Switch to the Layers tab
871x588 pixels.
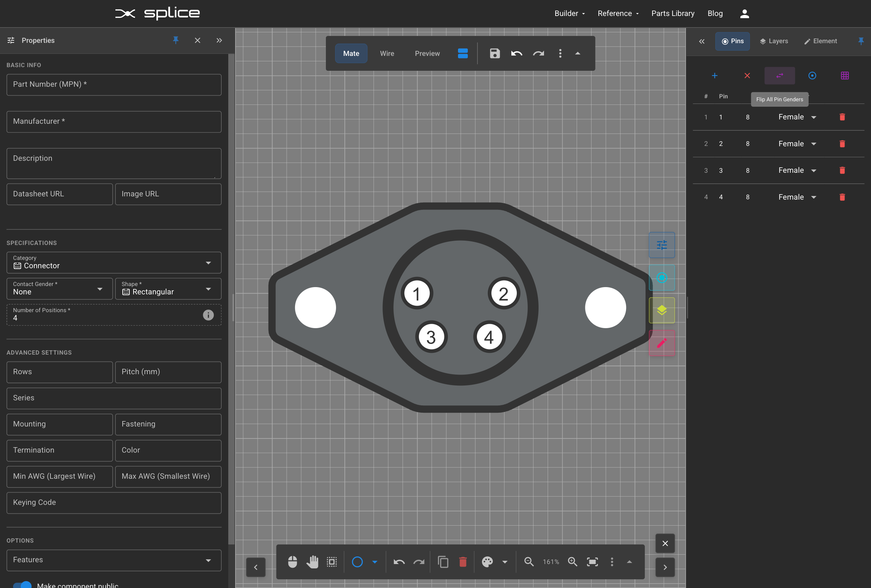(x=774, y=41)
